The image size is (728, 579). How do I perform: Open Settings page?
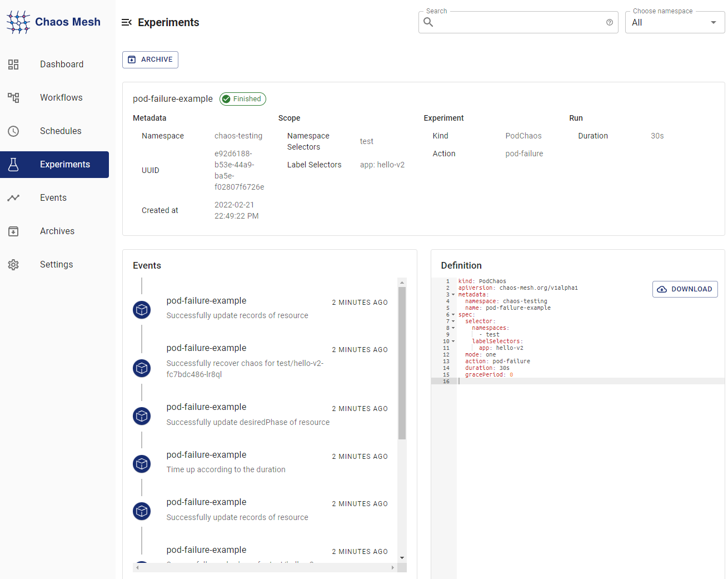tap(54, 265)
